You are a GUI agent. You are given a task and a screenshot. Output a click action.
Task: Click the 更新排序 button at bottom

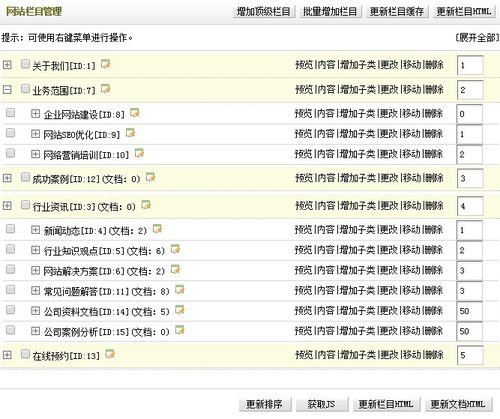265,404
